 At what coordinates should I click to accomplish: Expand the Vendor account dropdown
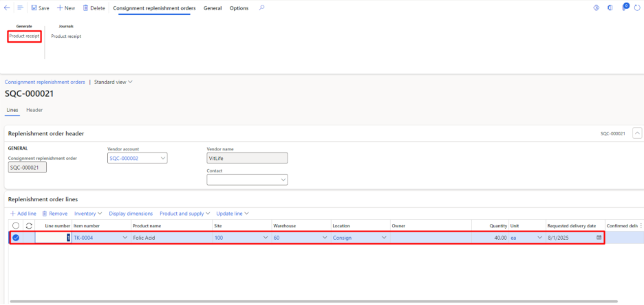[x=162, y=158]
